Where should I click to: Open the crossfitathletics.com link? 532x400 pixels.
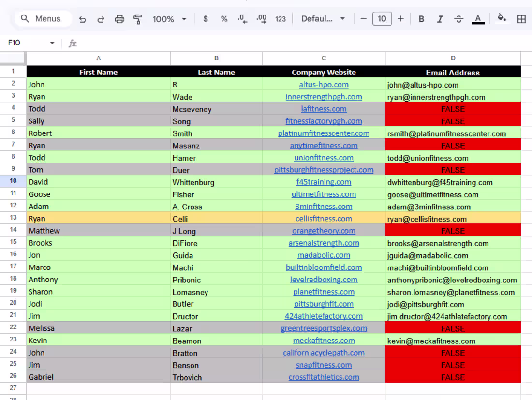[324, 377]
